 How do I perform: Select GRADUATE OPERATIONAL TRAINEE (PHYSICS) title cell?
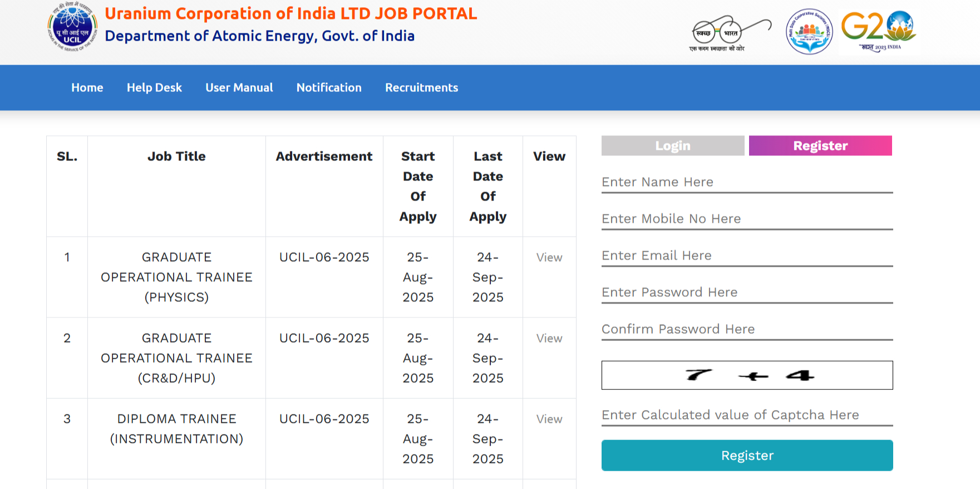176,277
